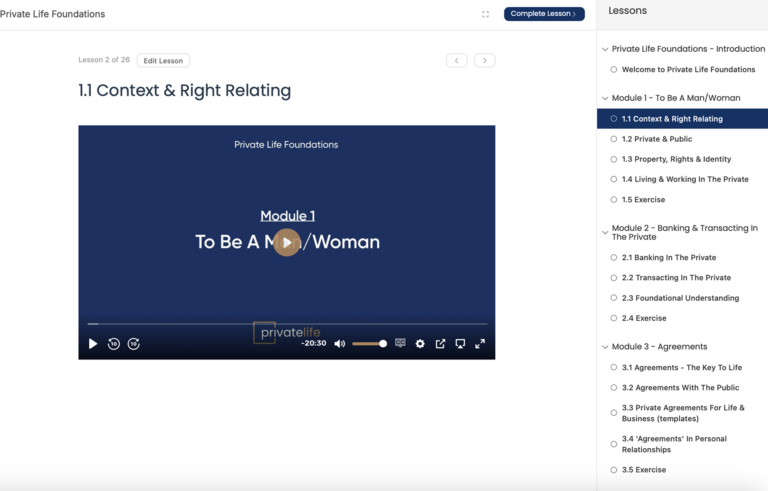Click the remaining time -20:30 display
Viewport: 768px width, 491px height.
(x=313, y=344)
